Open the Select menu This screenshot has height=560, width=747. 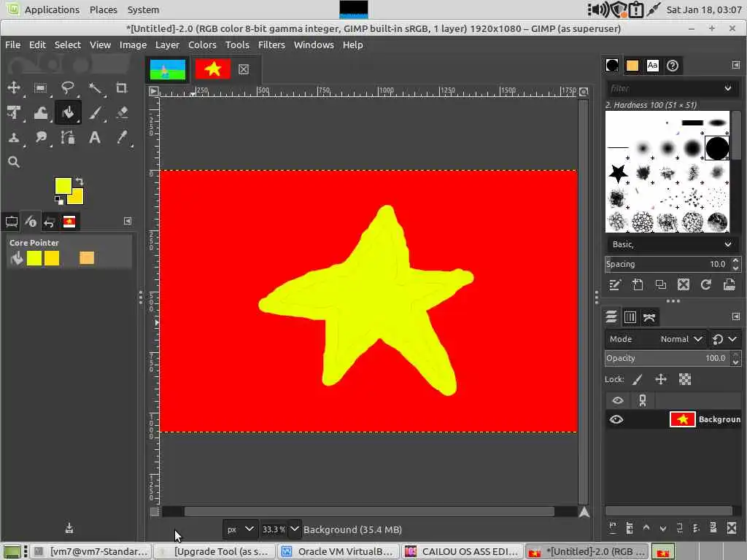(x=68, y=44)
